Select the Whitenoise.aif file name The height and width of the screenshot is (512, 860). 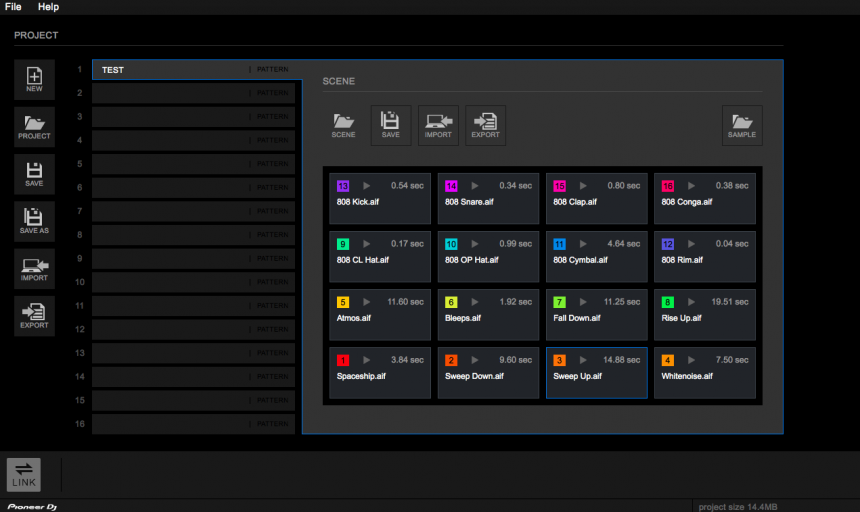coord(687,376)
